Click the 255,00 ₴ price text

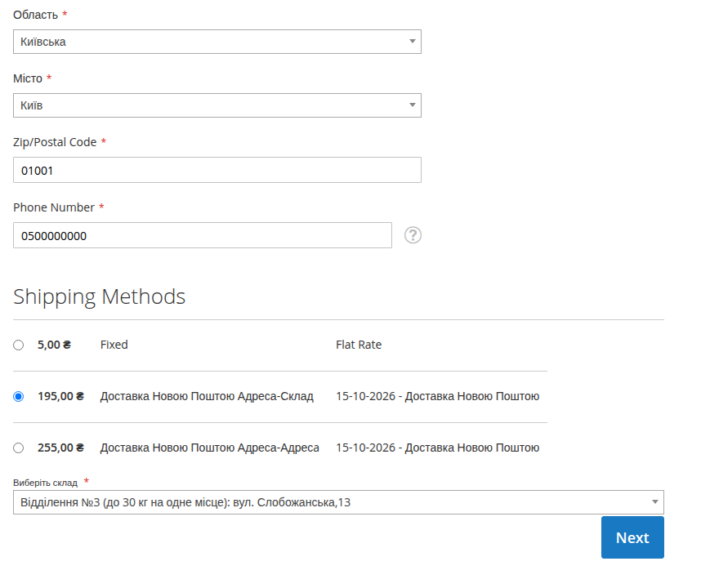60,448
